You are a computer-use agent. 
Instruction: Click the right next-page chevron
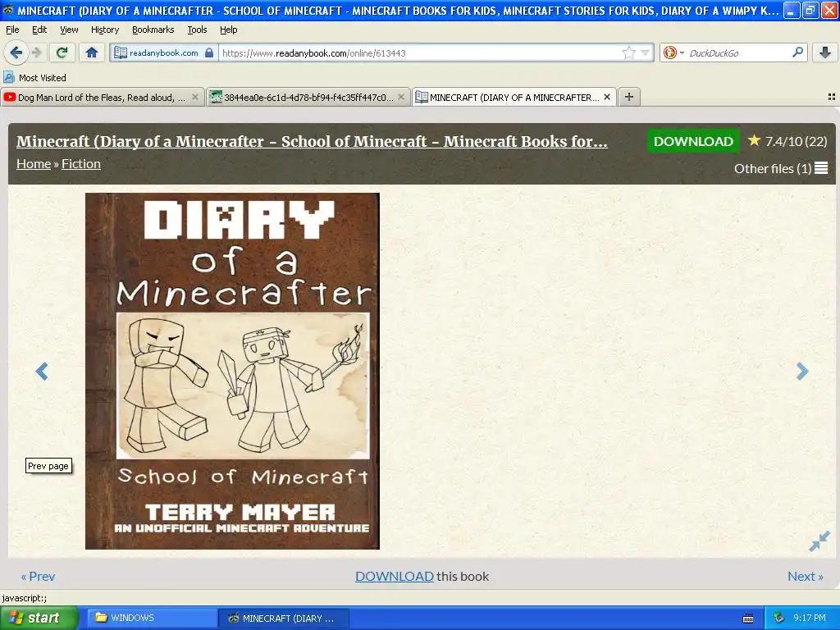[802, 372]
